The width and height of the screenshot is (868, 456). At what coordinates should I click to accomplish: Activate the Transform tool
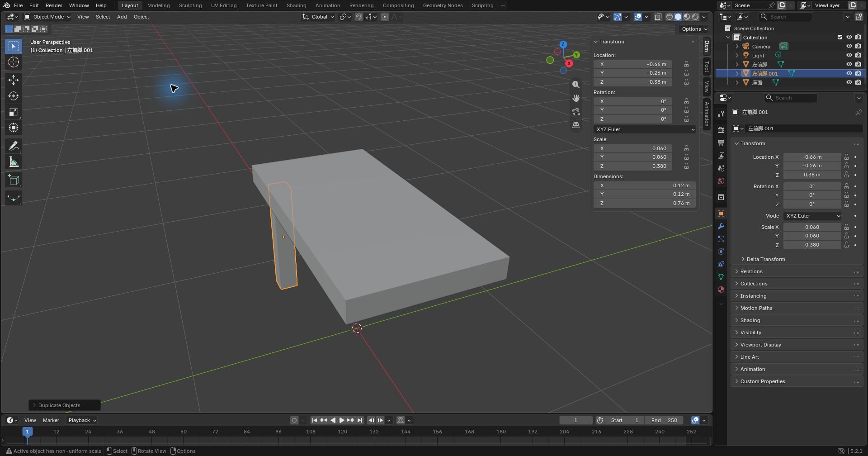coord(14,128)
